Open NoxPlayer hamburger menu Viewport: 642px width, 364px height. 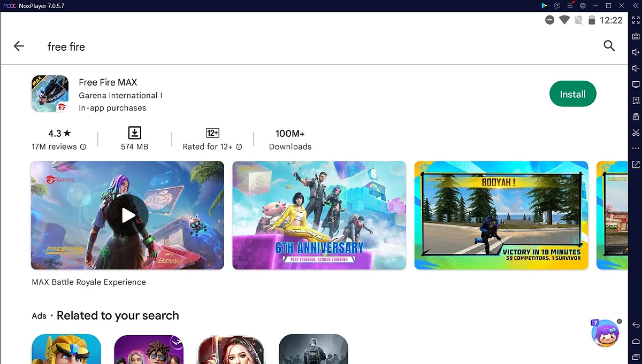(x=570, y=5)
